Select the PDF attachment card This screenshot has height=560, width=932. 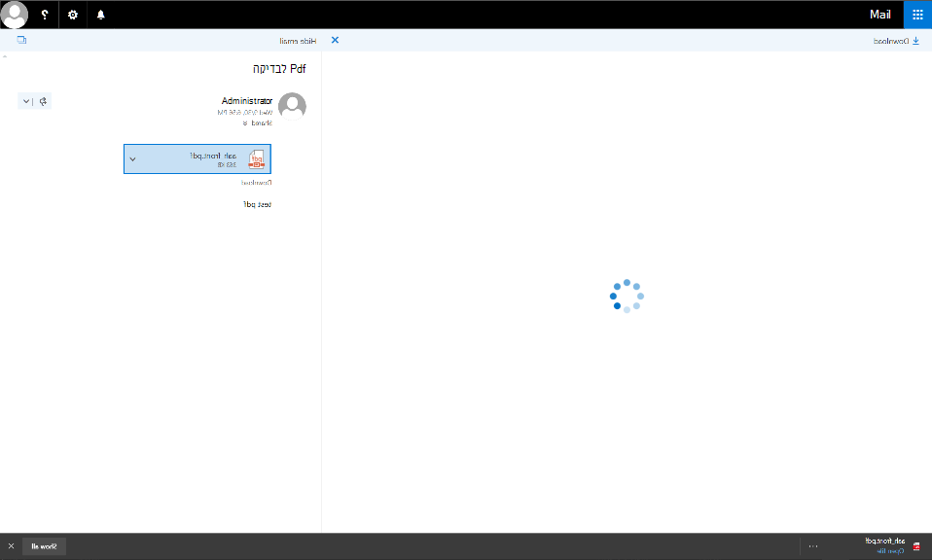pos(197,159)
